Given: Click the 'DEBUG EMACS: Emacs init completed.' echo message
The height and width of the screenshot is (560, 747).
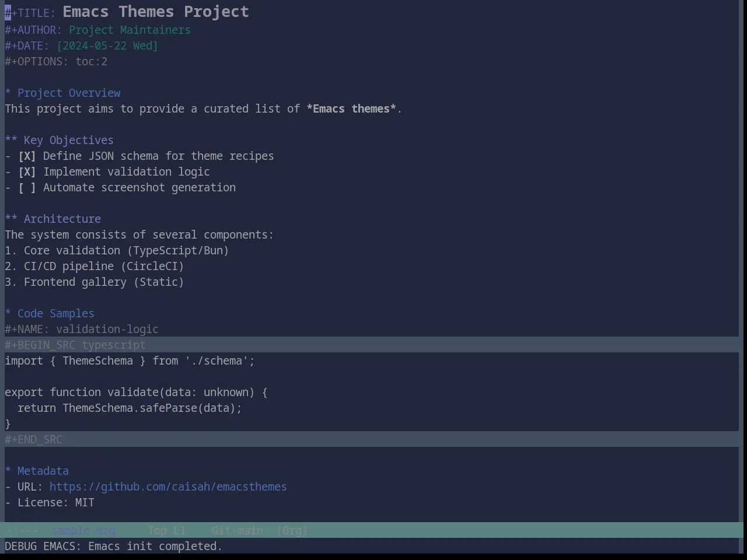Looking at the screenshot, I should coord(113,546).
